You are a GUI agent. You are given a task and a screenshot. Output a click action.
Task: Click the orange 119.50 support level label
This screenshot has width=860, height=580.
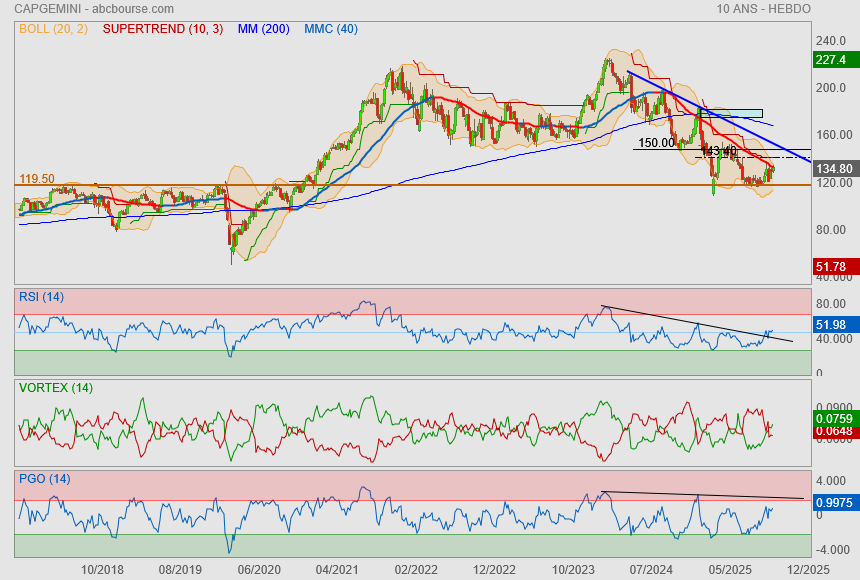pos(37,179)
